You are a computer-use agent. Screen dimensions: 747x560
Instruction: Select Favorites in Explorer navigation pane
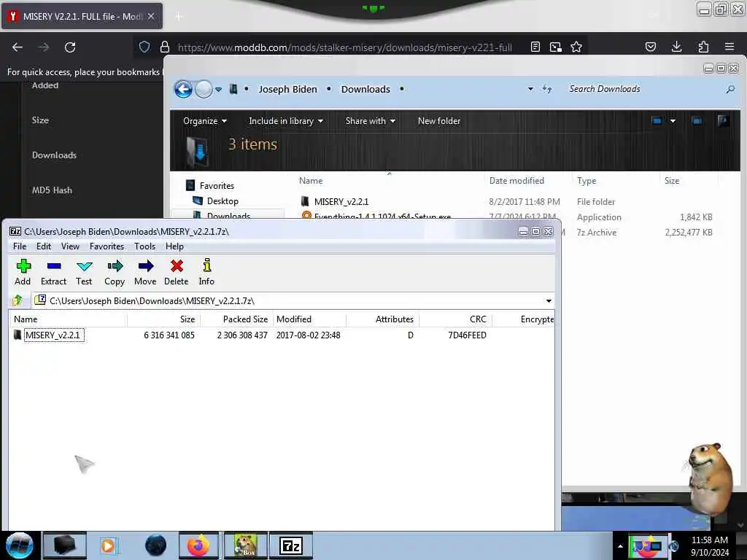[209, 185]
